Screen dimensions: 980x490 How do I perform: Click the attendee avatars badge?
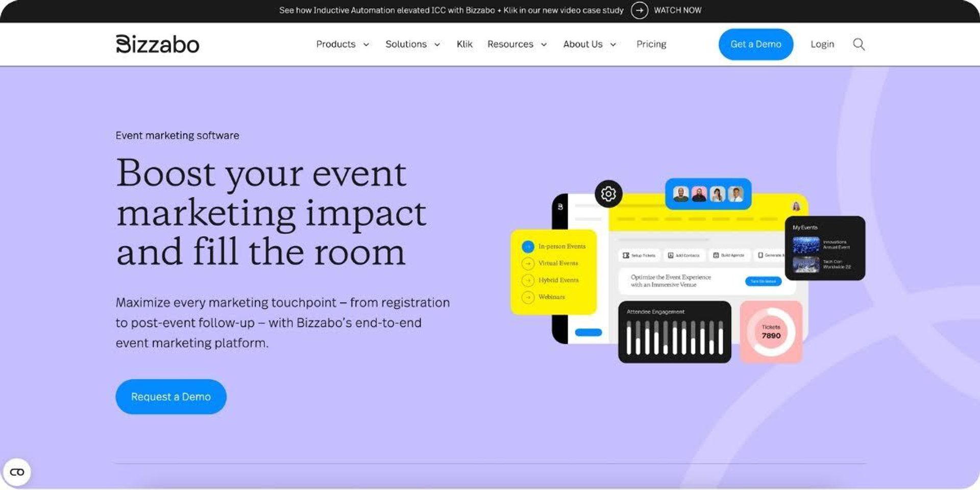click(707, 194)
